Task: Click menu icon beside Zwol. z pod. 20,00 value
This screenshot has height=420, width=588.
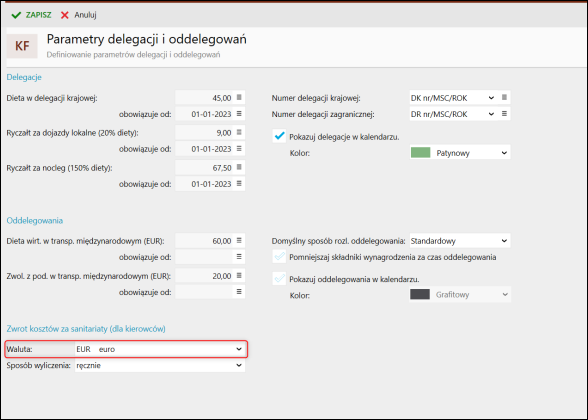Action: [239, 276]
